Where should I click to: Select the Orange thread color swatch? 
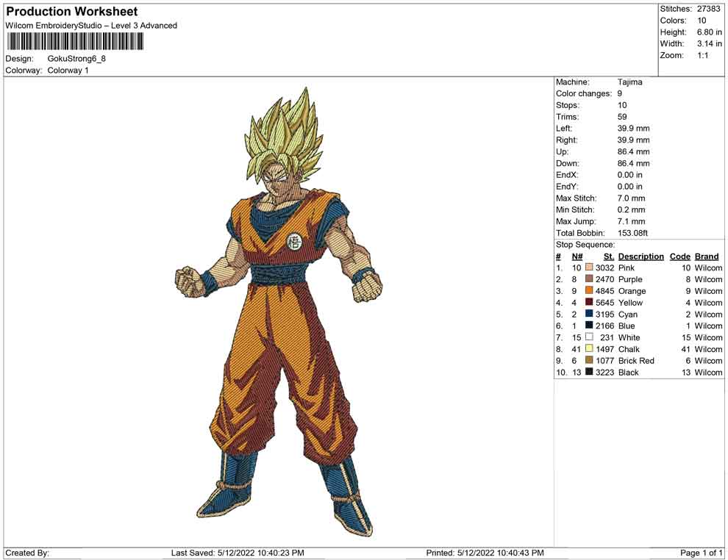click(589, 291)
